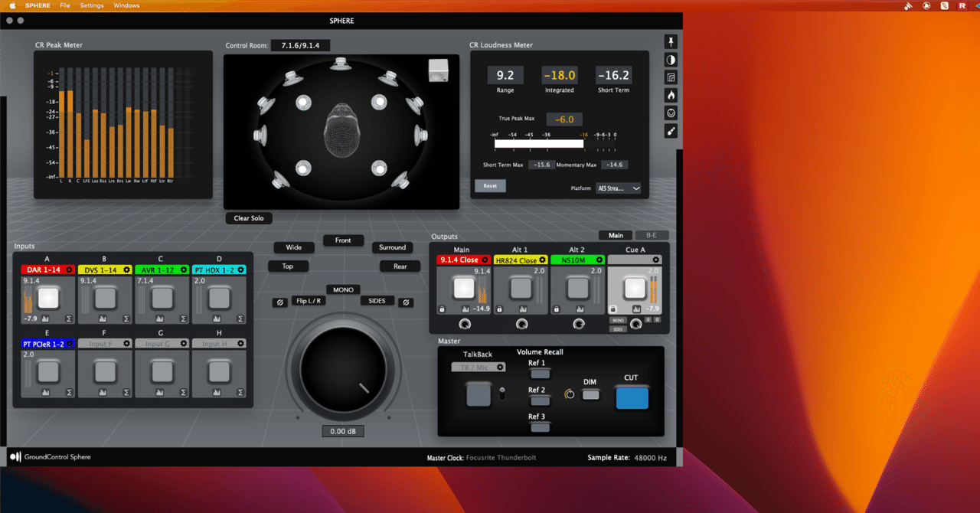This screenshot has height=513, width=980.
Task: Click the meter icon on input B
Action: [103, 319]
